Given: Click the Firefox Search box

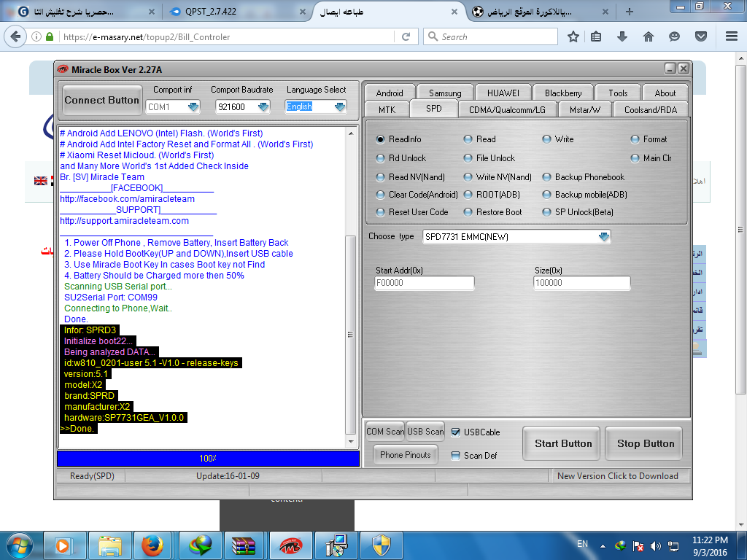Looking at the screenshot, I should pyautogui.click(x=490, y=36).
